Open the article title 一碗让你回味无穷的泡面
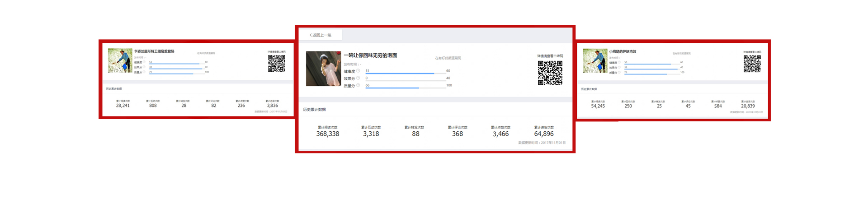868x203 pixels. tap(370, 55)
